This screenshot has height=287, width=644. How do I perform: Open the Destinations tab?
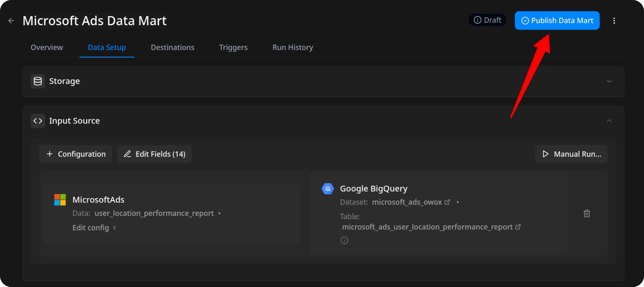tap(173, 48)
